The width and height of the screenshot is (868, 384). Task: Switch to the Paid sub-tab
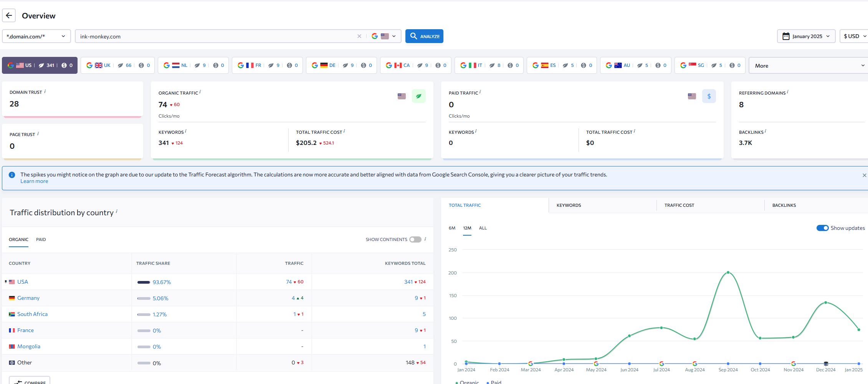pos(41,239)
